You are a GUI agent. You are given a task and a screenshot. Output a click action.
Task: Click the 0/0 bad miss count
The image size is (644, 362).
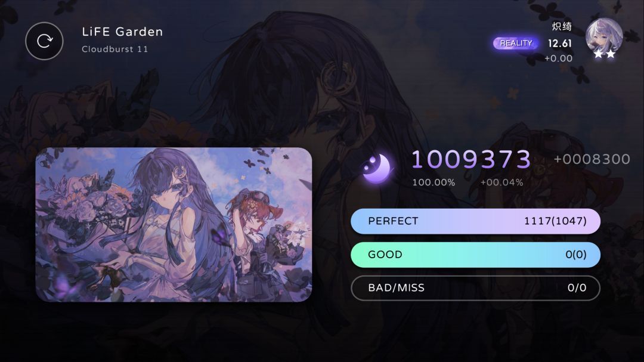[x=577, y=288]
